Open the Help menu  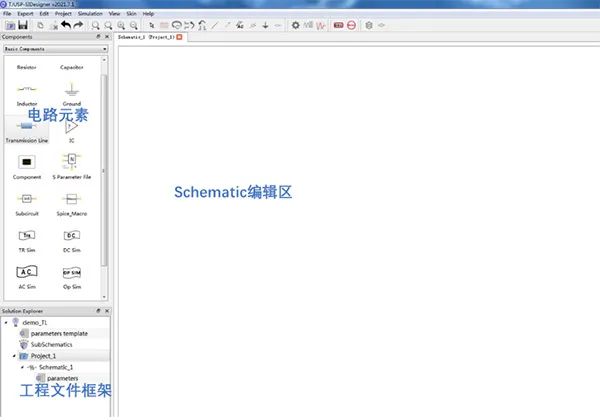148,13
